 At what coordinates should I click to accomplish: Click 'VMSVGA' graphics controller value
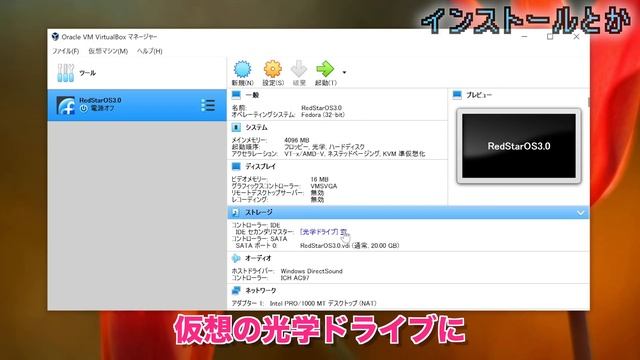324,186
